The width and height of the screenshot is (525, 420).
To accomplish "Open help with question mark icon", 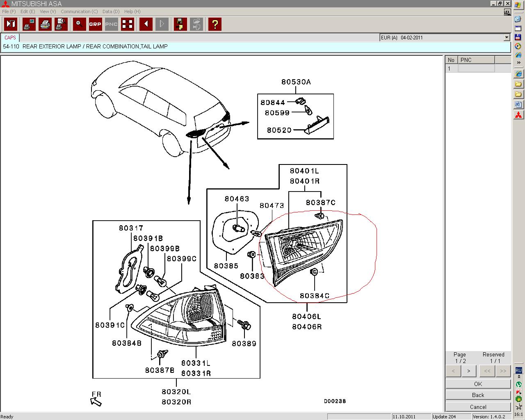I will point(215,24).
